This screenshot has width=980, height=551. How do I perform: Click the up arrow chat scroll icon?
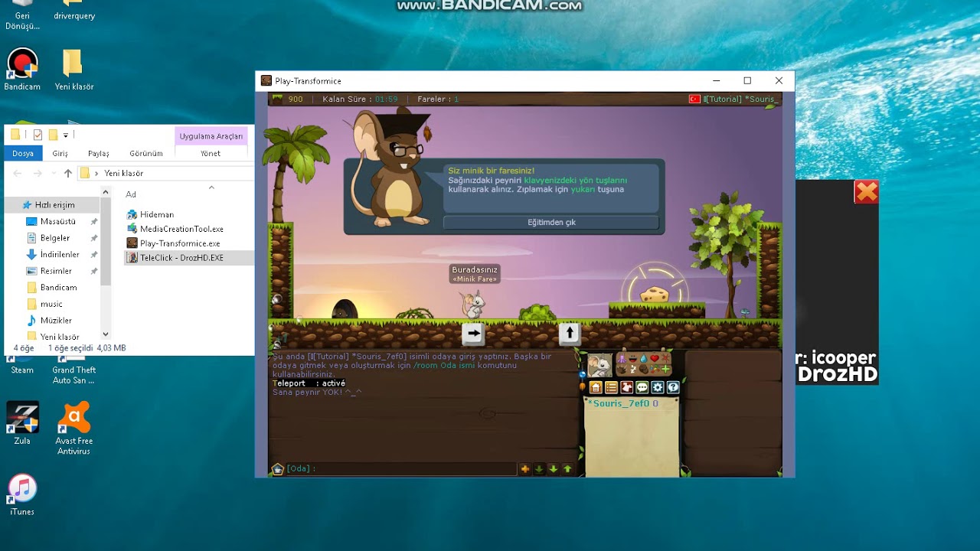click(567, 468)
